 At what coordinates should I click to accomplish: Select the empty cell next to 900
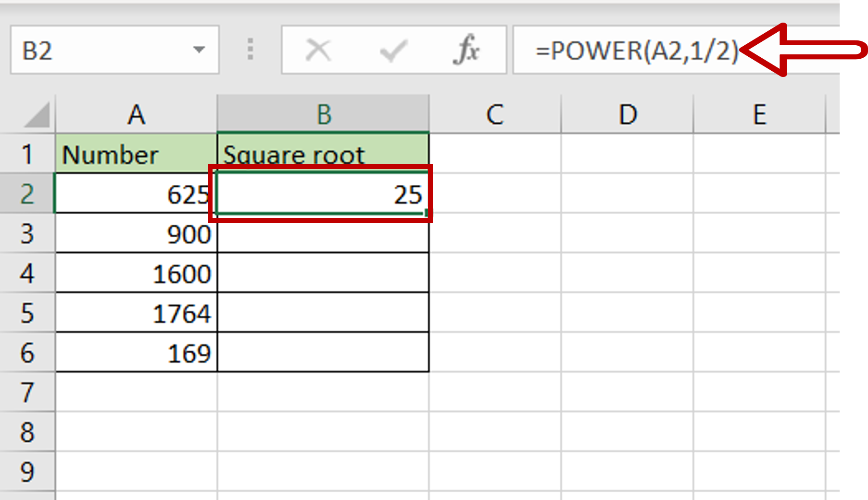click(x=323, y=234)
